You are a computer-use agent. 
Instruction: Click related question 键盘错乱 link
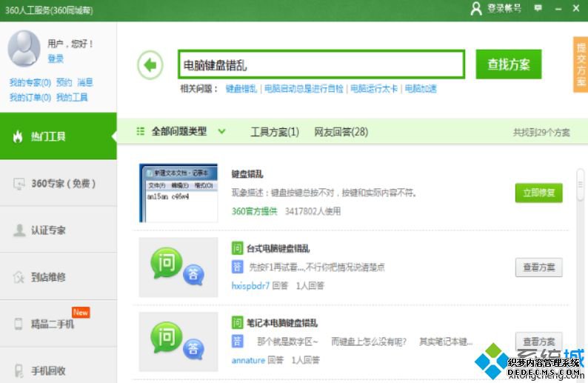coord(241,89)
